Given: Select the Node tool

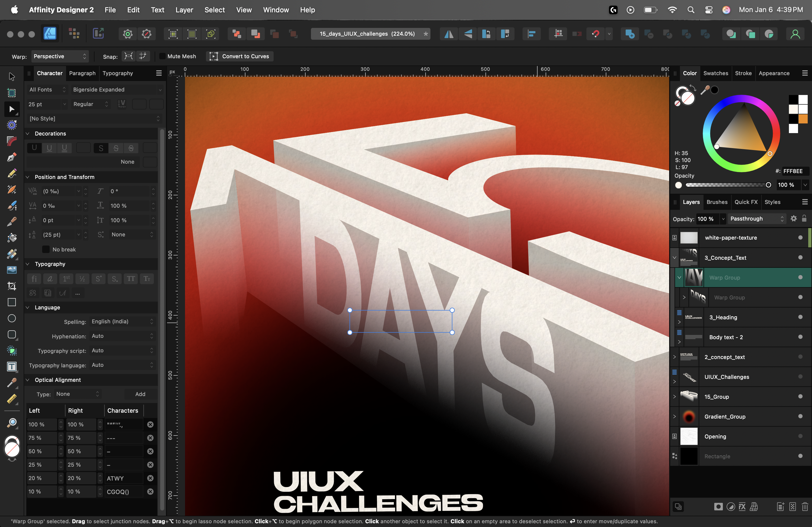Looking at the screenshot, I should point(12,109).
